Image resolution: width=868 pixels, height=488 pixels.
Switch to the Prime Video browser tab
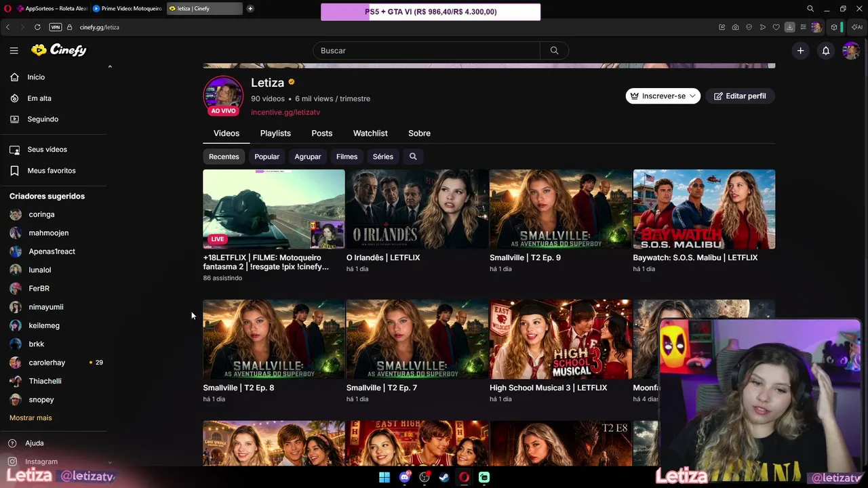[x=127, y=9]
